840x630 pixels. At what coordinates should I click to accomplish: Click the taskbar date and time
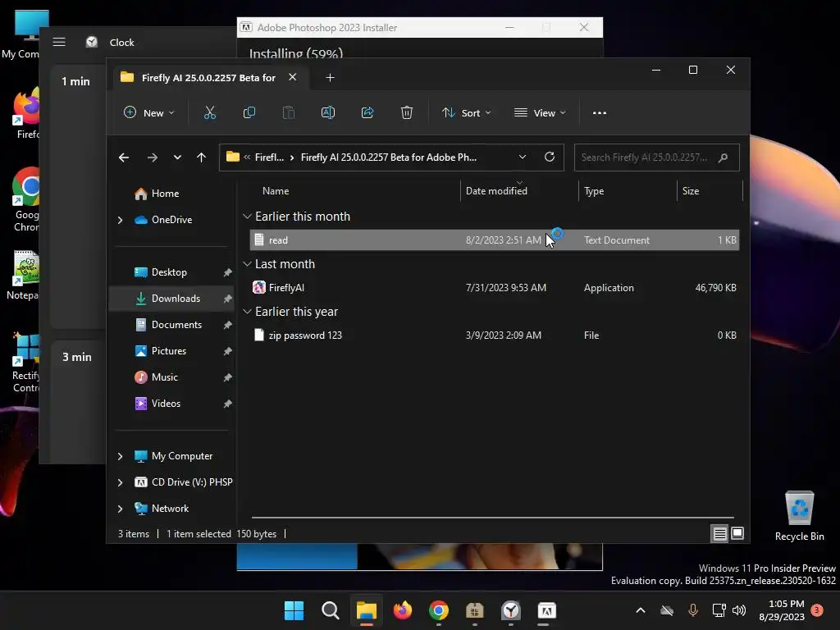[x=782, y=610]
